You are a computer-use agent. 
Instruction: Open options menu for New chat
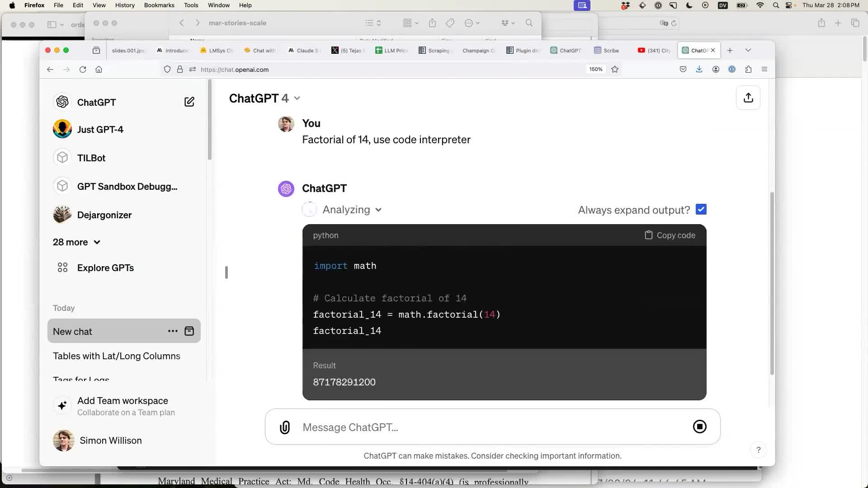[173, 331]
